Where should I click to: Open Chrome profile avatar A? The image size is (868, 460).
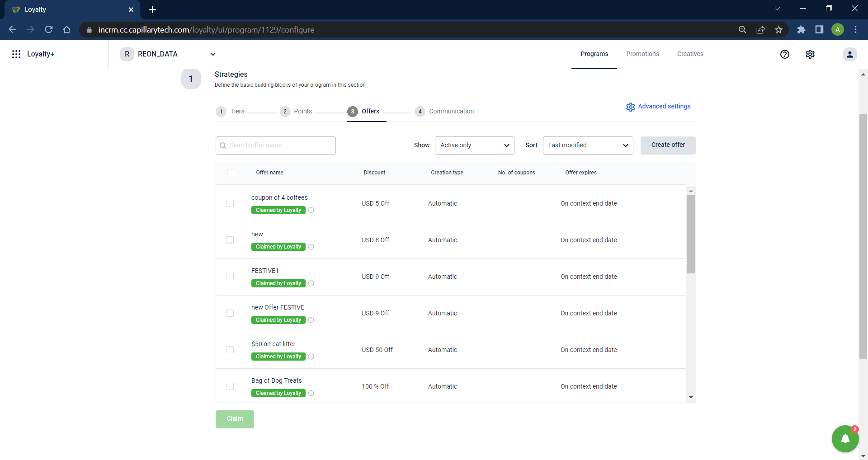coord(838,30)
